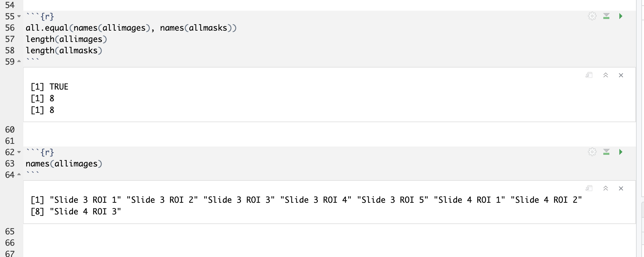Place cursor in the all.equal code line
Image resolution: width=644 pixels, height=257 pixels.
click(130, 28)
